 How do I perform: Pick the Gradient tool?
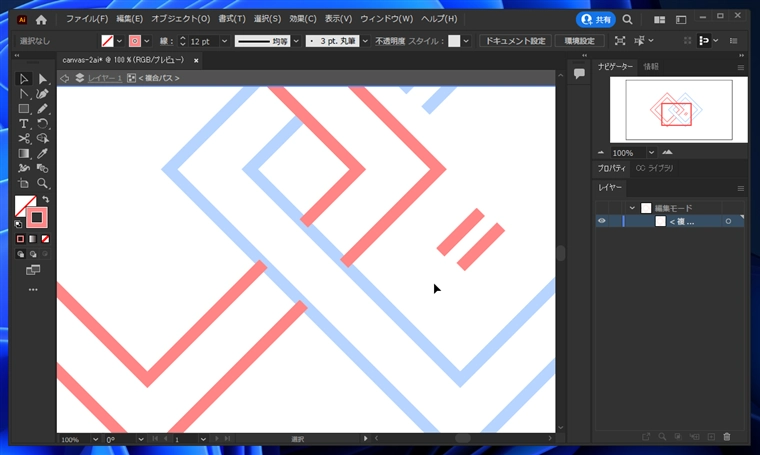pyautogui.click(x=23, y=154)
